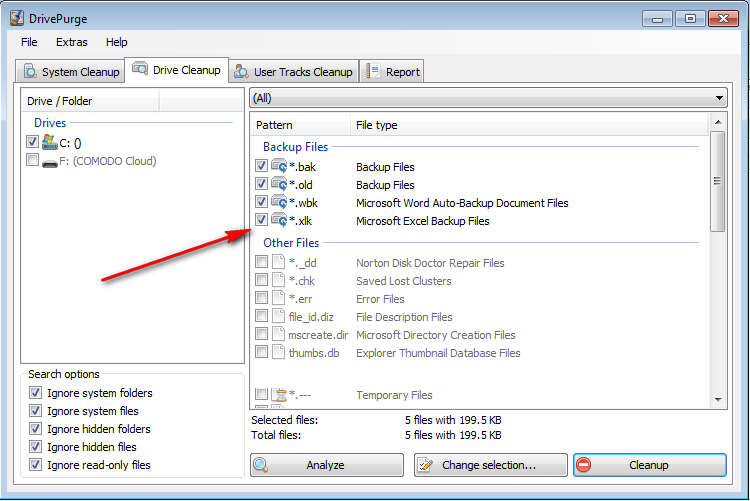Open the (All) filter dropdown

[488, 98]
